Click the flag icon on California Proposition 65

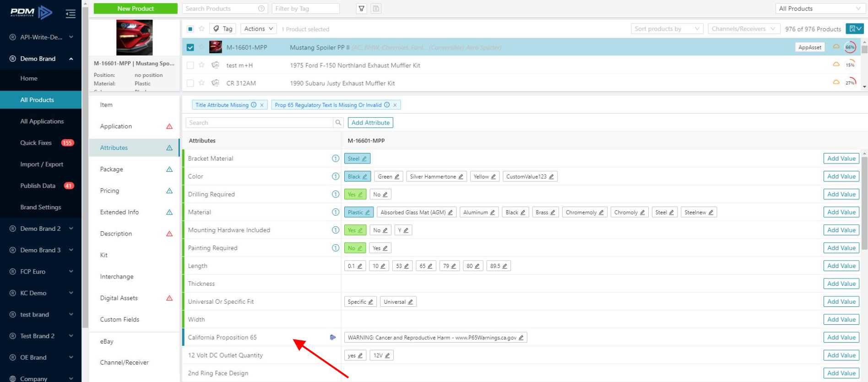tap(333, 338)
